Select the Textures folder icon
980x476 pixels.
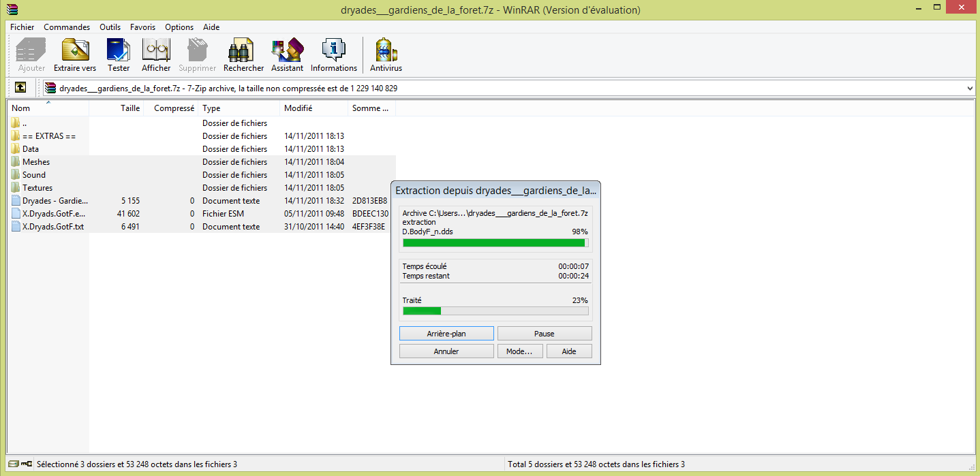click(x=16, y=188)
